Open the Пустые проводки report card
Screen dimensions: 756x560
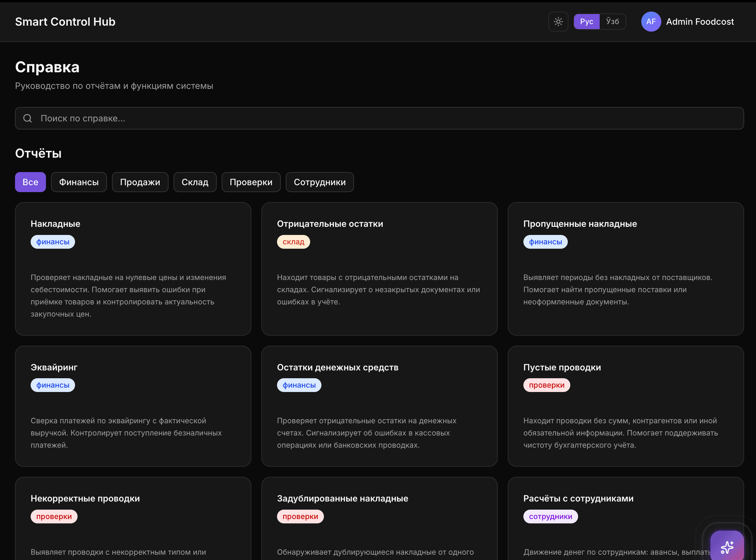coord(626,406)
